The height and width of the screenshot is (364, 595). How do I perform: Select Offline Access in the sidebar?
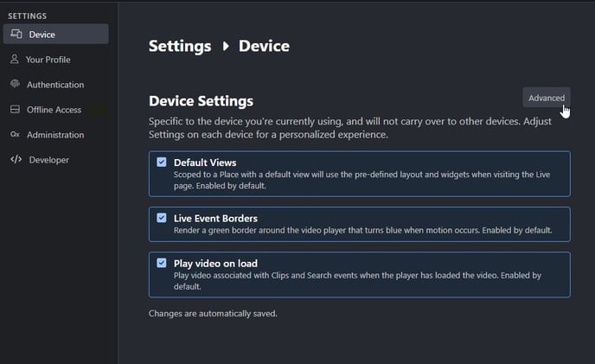55,110
